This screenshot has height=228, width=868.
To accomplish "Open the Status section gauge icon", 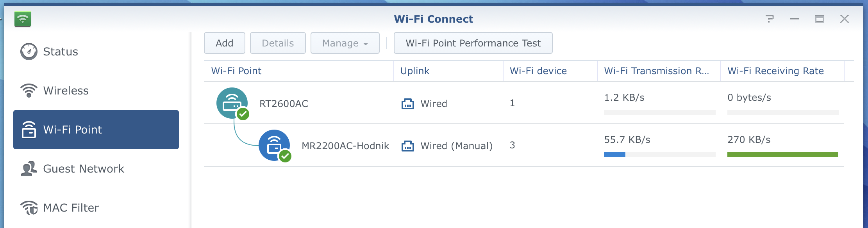I will (29, 52).
